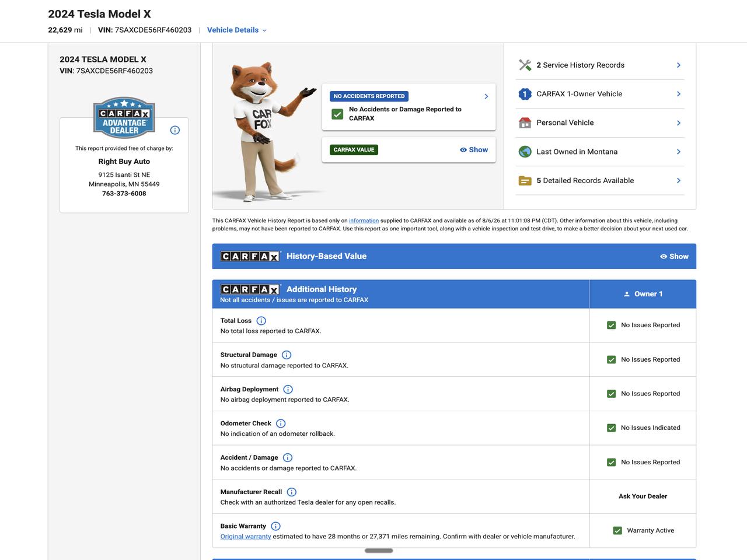747x560 pixels.
Task: Click the Structural Damage No Issues checkmark
Action: point(611,359)
